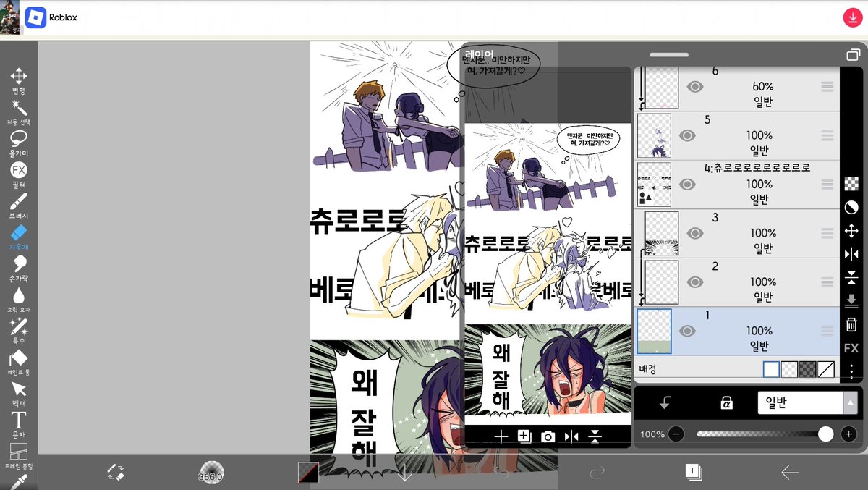This screenshot has height=490, width=868.
Task: Click the checkerboard clear-layer icon in layer sidebar
Action: click(851, 184)
